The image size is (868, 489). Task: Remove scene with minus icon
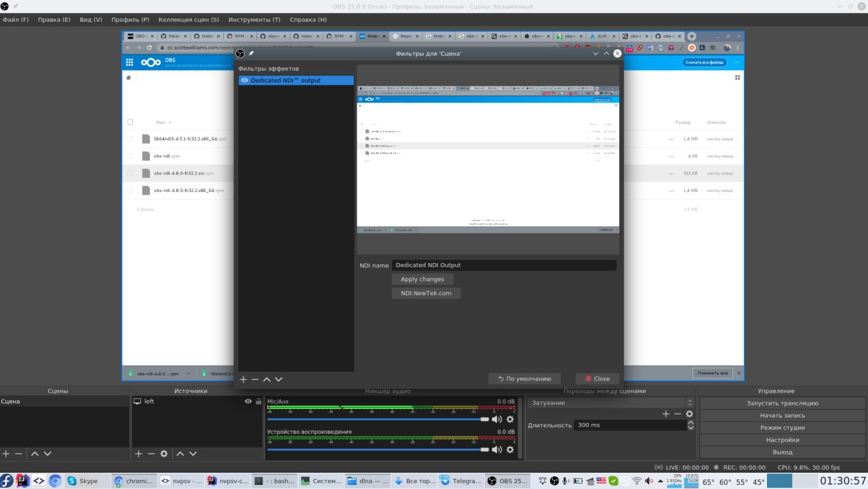pos(18,454)
